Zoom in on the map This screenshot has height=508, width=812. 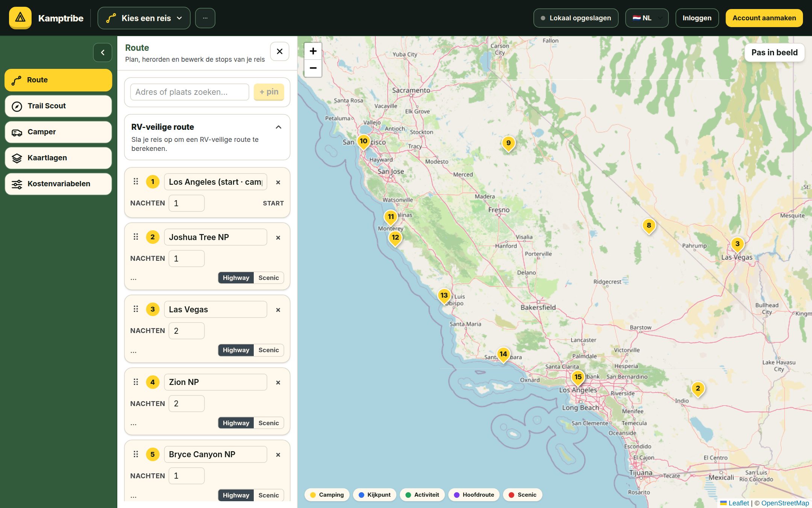click(x=313, y=51)
